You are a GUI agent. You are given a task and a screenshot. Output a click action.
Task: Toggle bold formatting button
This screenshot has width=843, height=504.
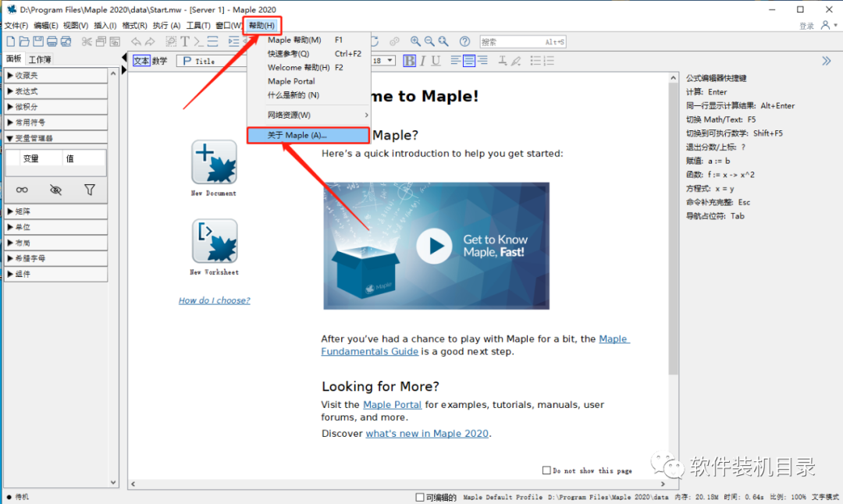point(409,61)
